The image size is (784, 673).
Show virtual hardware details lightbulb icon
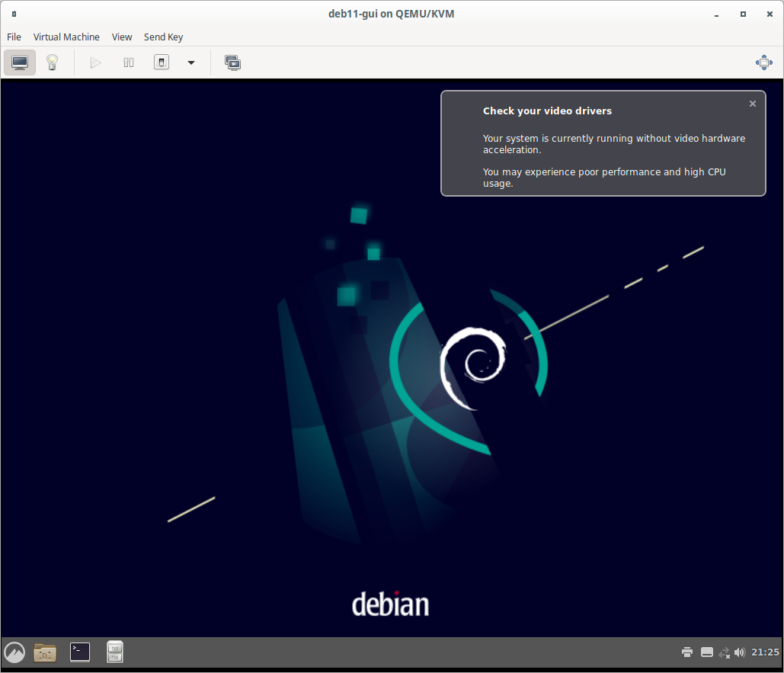[x=52, y=62]
